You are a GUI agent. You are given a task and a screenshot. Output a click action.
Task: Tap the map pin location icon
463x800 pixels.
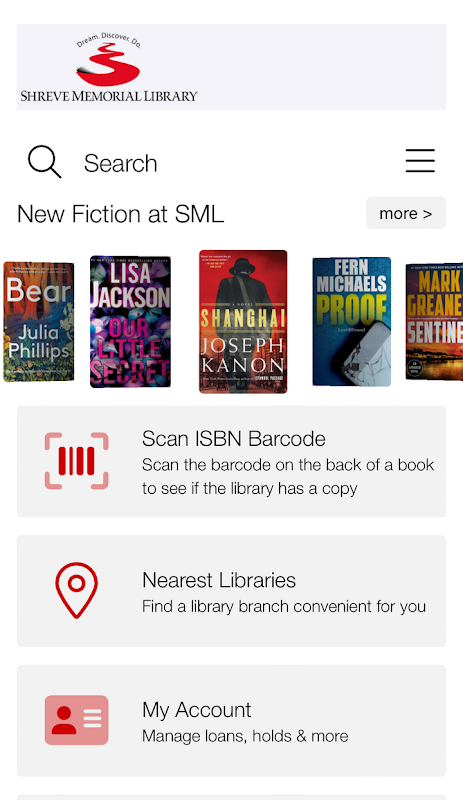pos(77,590)
